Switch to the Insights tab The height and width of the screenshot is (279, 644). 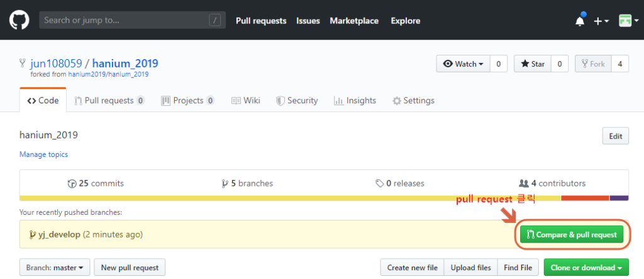pos(355,100)
